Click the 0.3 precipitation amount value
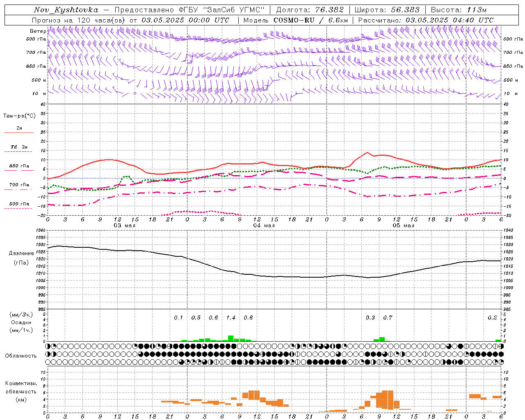 point(370,317)
